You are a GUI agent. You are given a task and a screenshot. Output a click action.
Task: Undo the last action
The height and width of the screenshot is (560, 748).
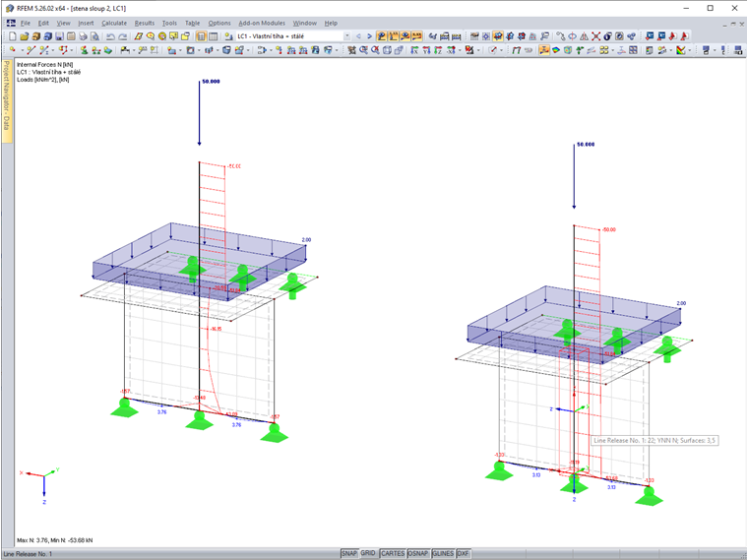(x=110, y=36)
